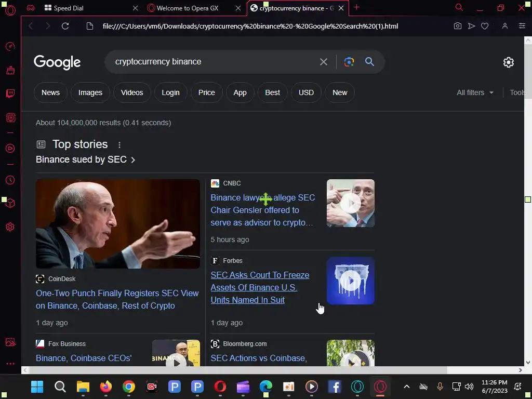Open Bloomberg SEC Actions vs Coinbase link
Screen dimensions: 532x399
pos(259,358)
